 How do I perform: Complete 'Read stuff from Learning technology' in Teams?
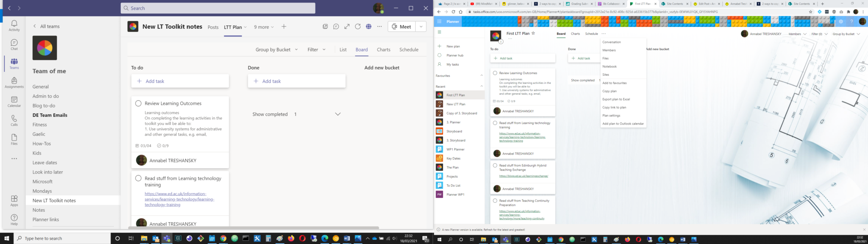point(138,178)
